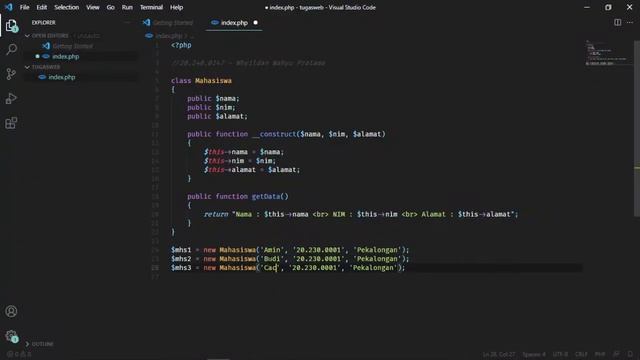Expand the Outline section
This screenshot has height=360, width=640.
27,344
